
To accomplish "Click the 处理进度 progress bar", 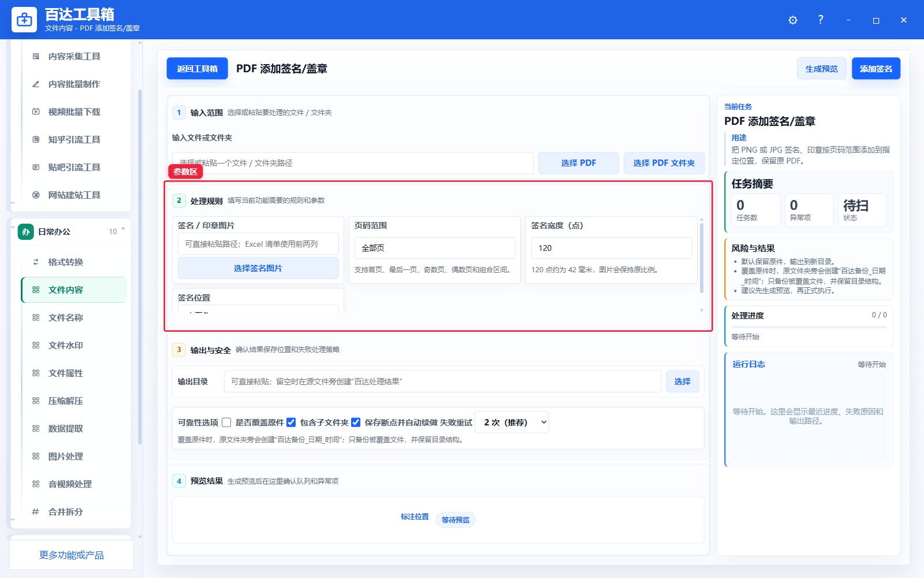I will [808, 327].
